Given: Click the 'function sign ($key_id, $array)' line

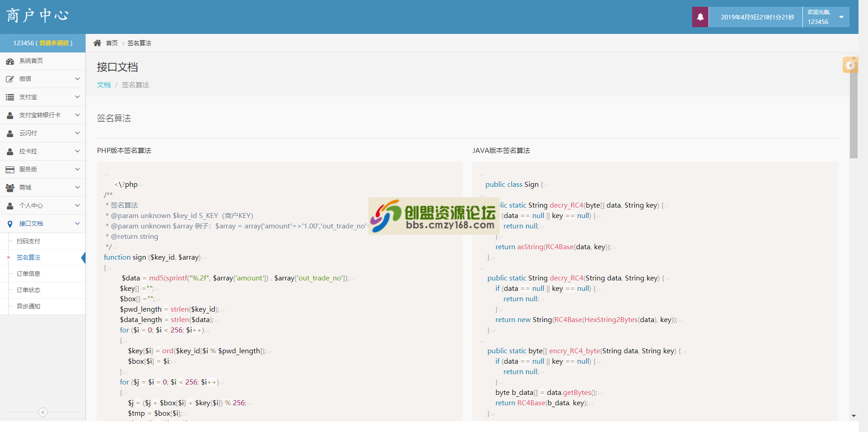Looking at the screenshot, I should [152, 257].
